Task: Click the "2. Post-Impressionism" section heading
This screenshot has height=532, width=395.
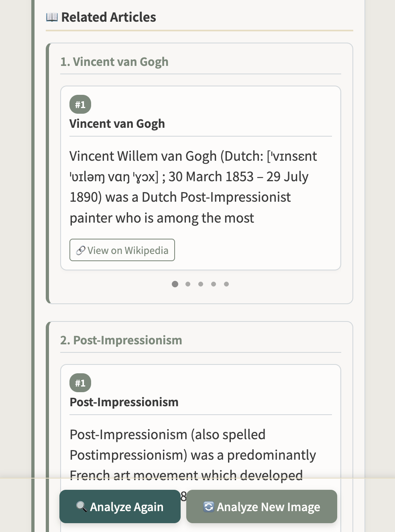Action: pos(121,340)
